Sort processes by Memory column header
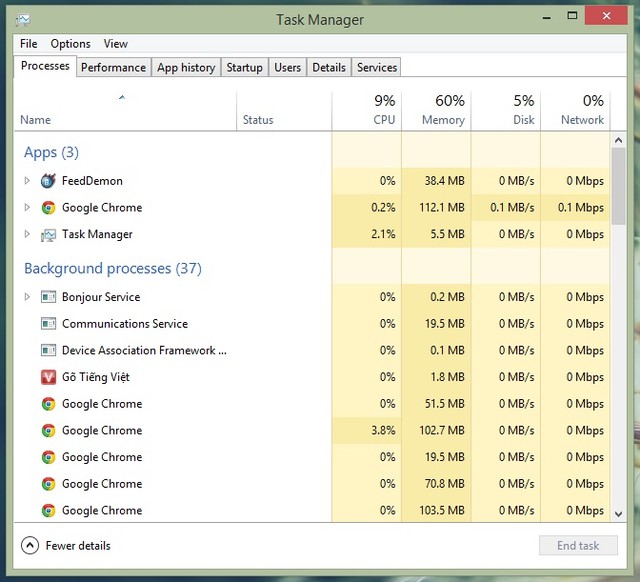Viewport: 640px width, 582px height. (436, 110)
